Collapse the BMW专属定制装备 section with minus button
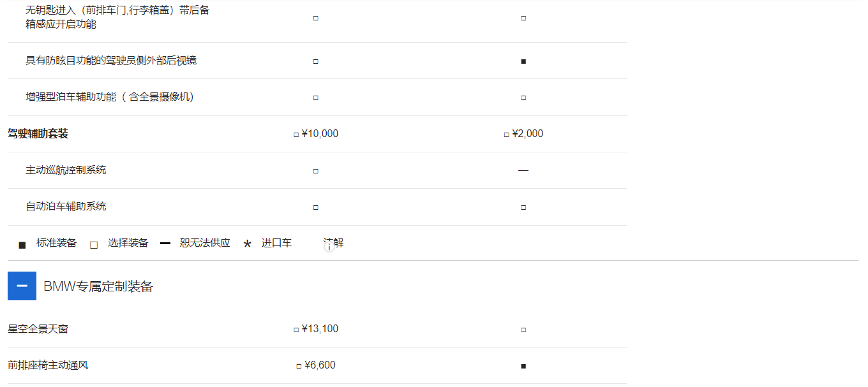Viewport: 868px width, 387px height. [22, 286]
